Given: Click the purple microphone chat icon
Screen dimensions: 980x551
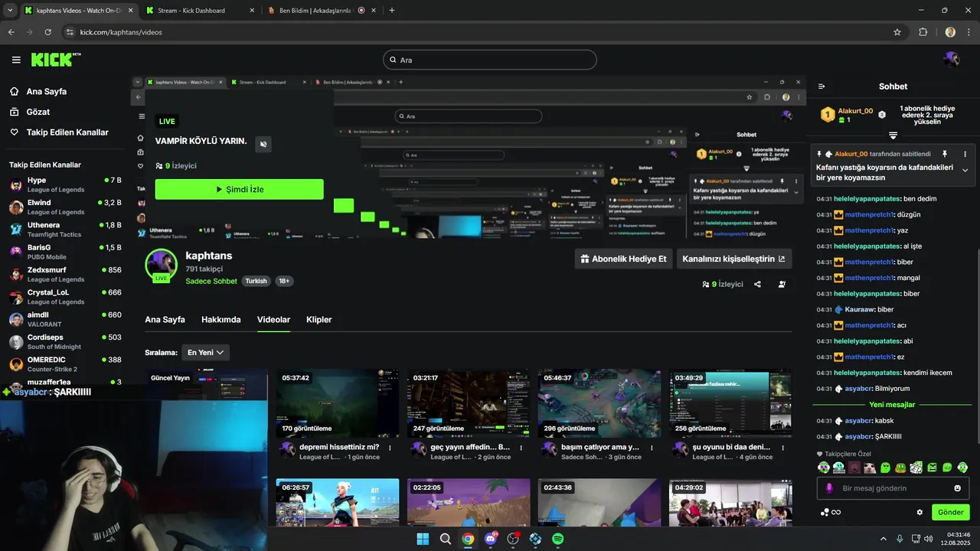Looking at the screenshot, I should click(829, 488).
